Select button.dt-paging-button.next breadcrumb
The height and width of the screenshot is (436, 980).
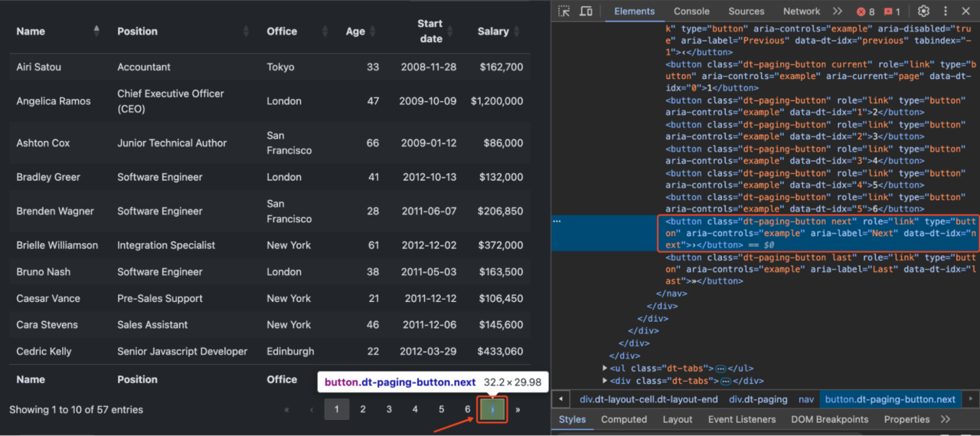click(890, 399)
